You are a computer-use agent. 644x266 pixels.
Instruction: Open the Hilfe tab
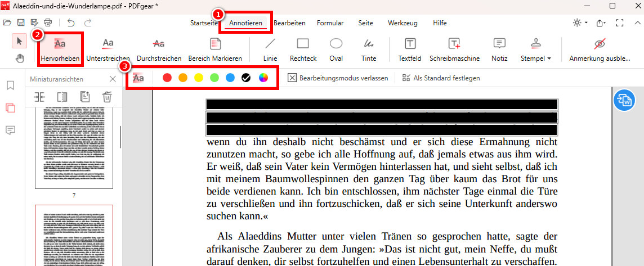coord(440,23)
